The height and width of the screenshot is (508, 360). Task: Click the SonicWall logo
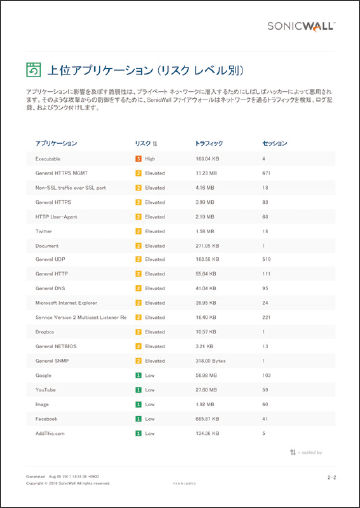click(x=301, y=26)
